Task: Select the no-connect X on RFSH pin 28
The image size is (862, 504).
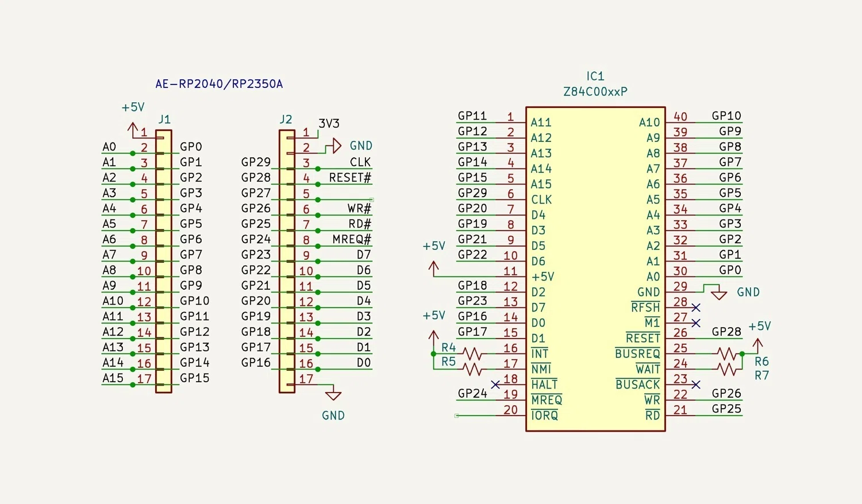Action: [x=696, y=307]
